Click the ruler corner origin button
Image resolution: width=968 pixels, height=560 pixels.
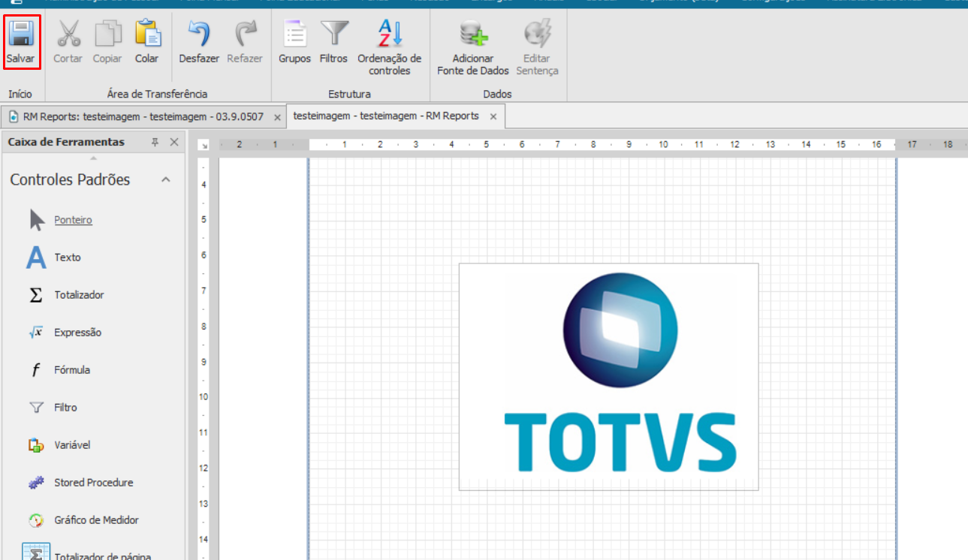click(203, 145)
